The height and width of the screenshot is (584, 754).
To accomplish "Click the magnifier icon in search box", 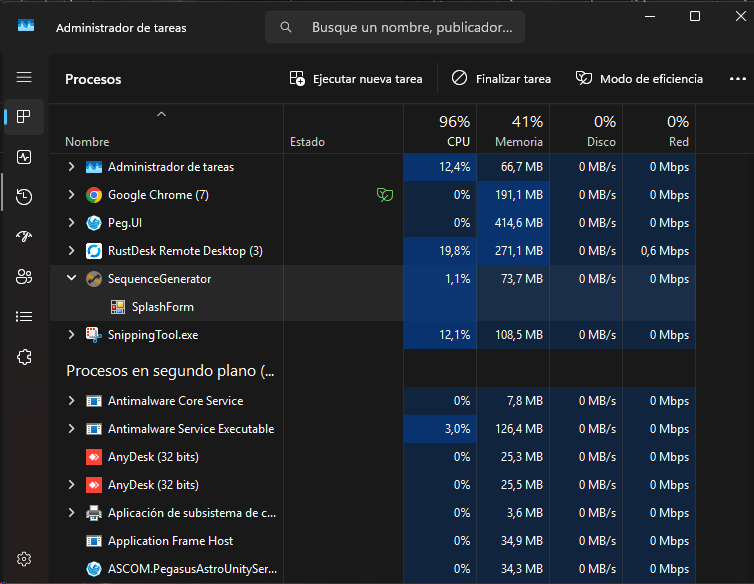I will tap(286, 27).
